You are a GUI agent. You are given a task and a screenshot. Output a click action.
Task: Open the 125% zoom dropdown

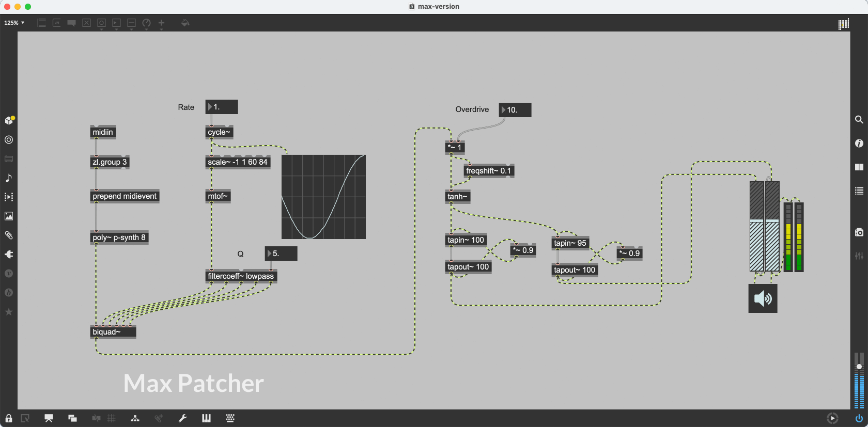pos(14,23)
